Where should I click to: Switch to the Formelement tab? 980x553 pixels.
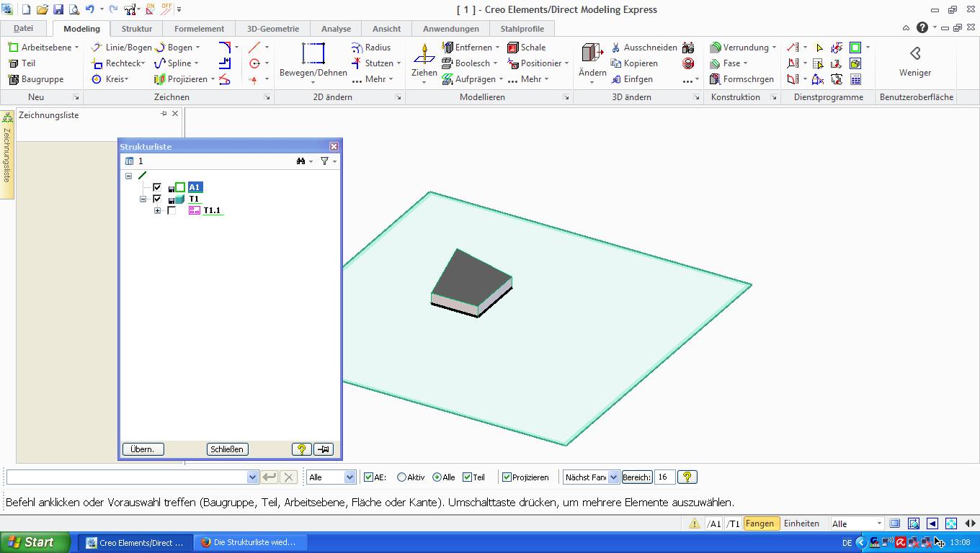pos(199,29)
